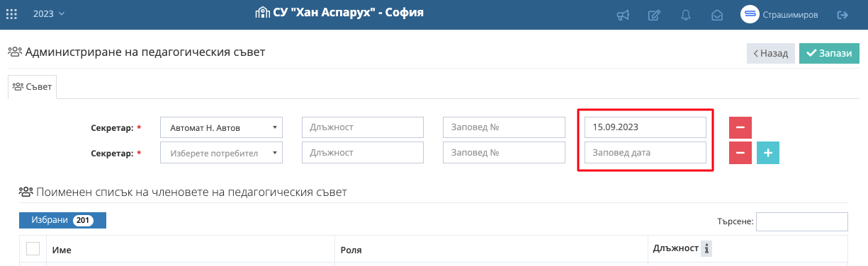This screenshot has width=868, height=266.
Task: Open notifications bell icon
Action: pos(686,15)
